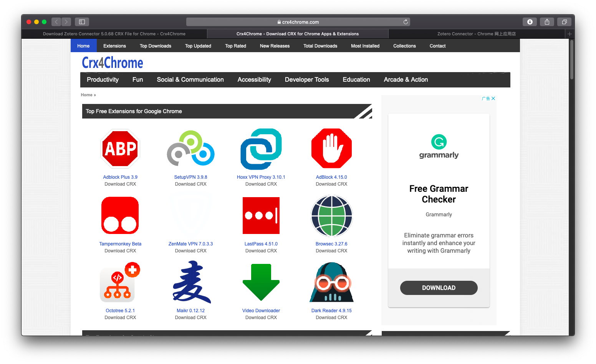Show Safari downloads
Screen dimensions: 596x364
pyautogui.click(x=530, y=22)
